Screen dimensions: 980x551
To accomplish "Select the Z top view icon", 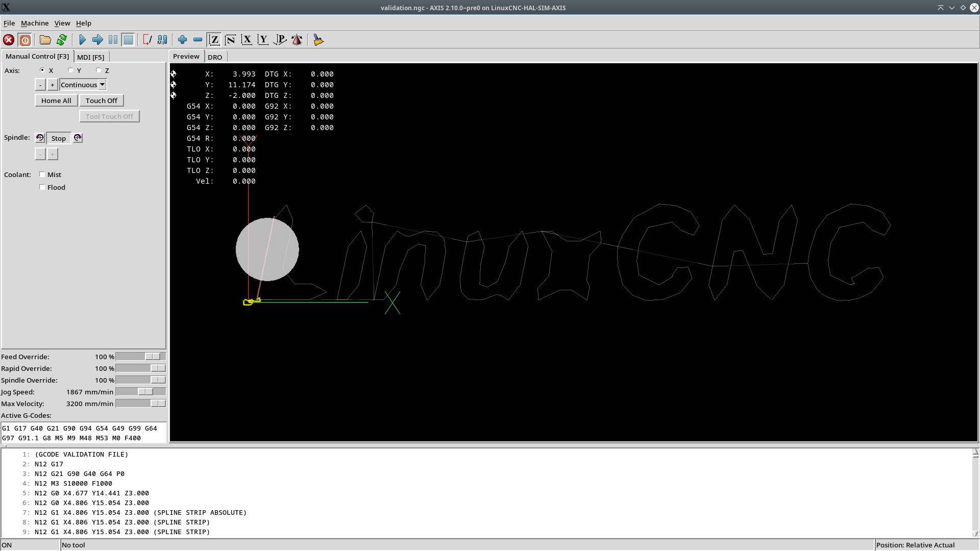I will (214, 40).
